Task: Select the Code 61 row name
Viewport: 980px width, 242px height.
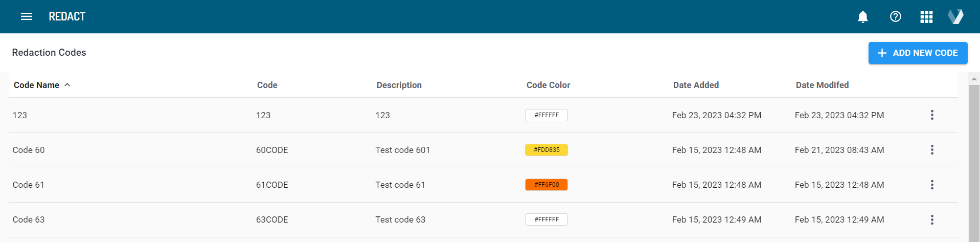Action: [x=29, y=185]
